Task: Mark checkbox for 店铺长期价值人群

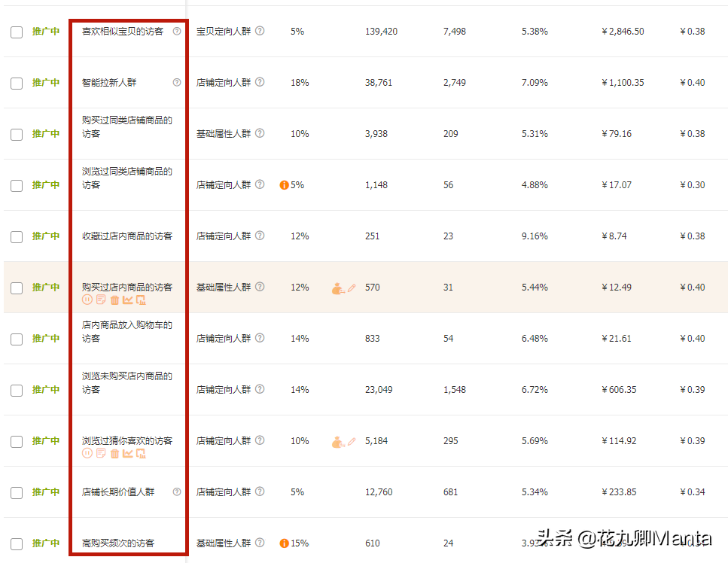Action: (x=17, y=492)
